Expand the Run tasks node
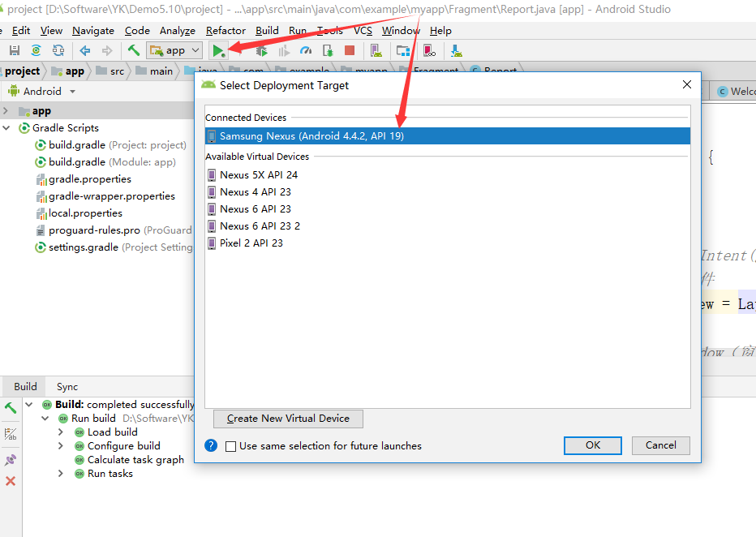This screenshot has height=537, width=756. (61, 474)
